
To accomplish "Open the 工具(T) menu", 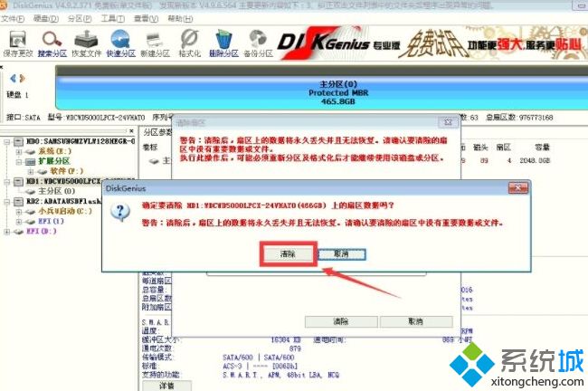I will pos(113,18).
